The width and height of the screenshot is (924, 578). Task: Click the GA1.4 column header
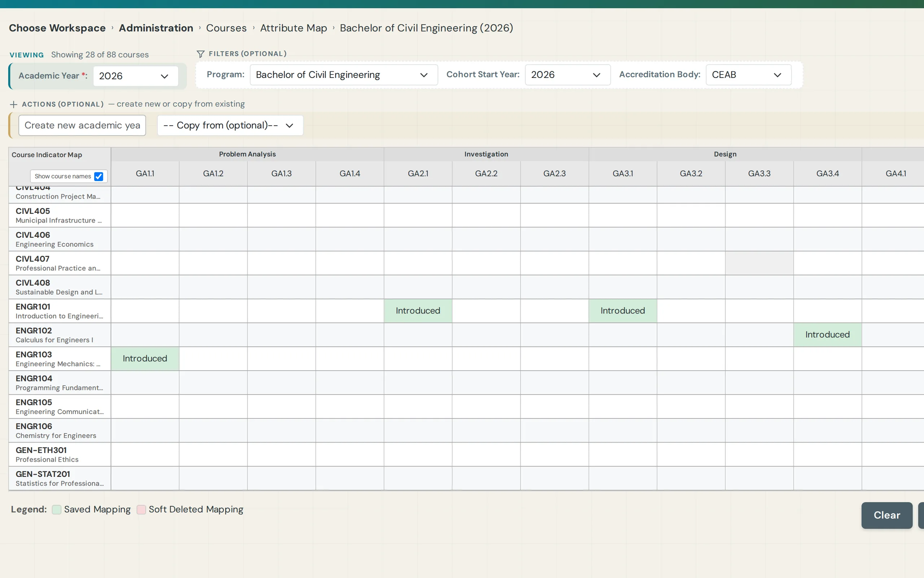[x=350, y=173]
